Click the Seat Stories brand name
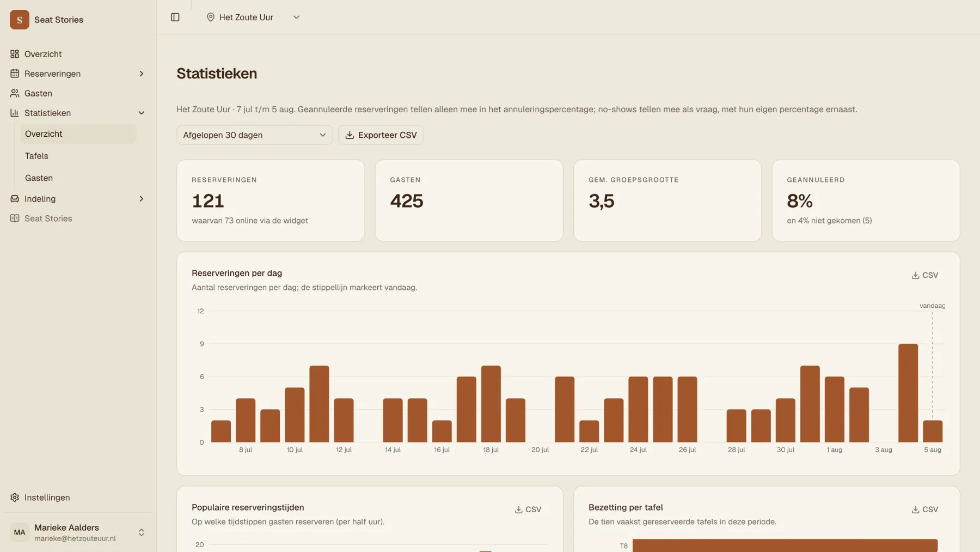Screen dimensions: 980x552 point(59,20)
